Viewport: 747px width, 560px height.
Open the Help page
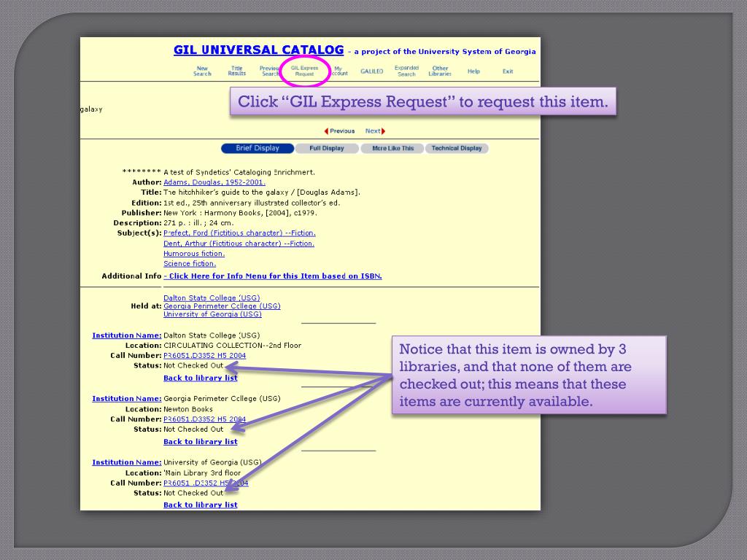pyautogui.click(x=473, y=71)
